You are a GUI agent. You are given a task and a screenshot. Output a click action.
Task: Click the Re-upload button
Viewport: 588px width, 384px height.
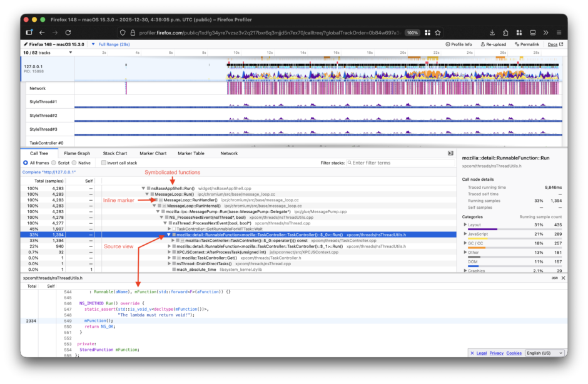point(494,44)
